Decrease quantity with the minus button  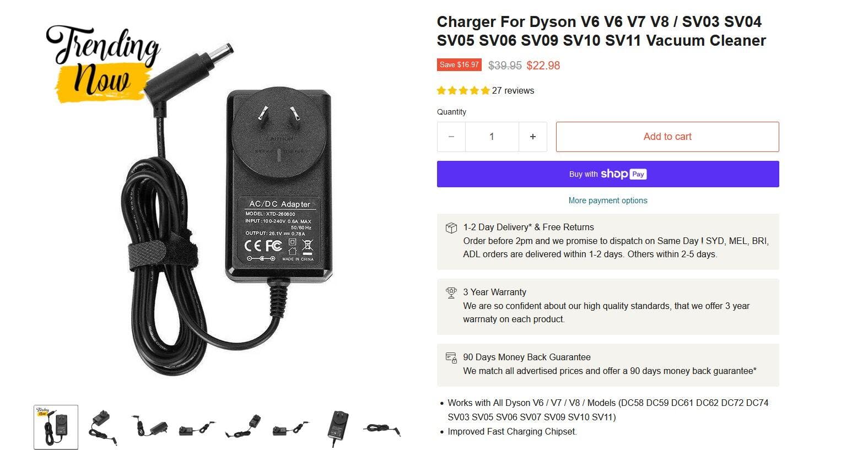coord(451,137)
